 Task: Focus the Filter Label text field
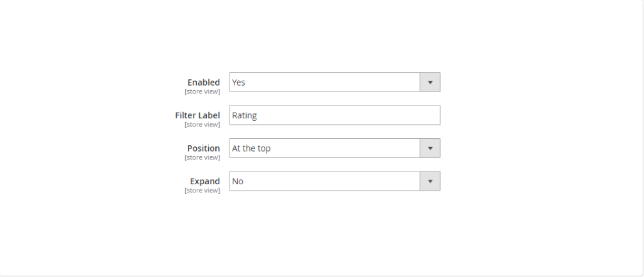[334, 115]
